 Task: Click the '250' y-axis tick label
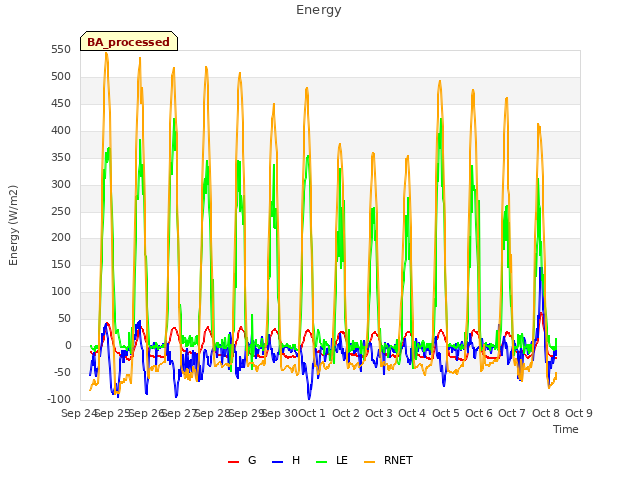click(x=61, y=211)
